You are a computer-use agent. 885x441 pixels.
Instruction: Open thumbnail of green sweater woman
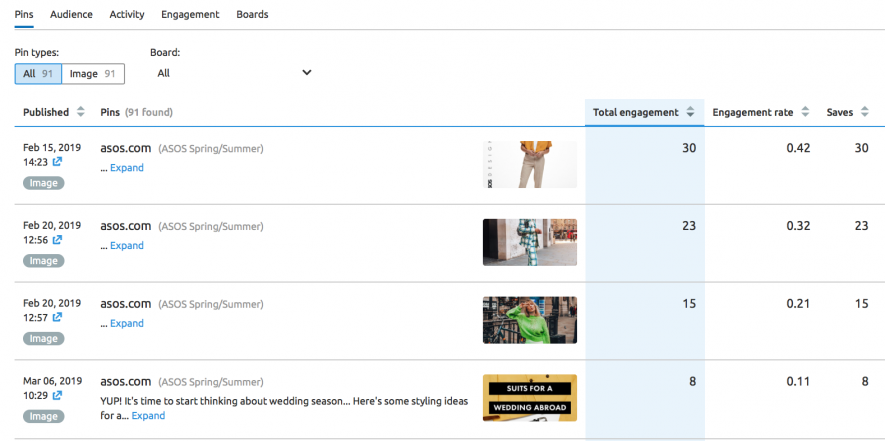click(530, 320)
